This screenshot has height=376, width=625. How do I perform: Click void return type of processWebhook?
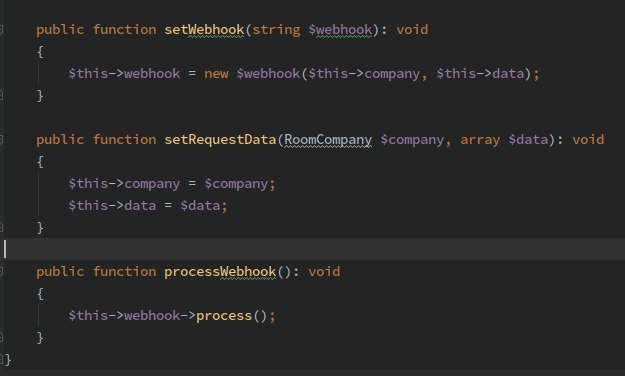[324, 272]
